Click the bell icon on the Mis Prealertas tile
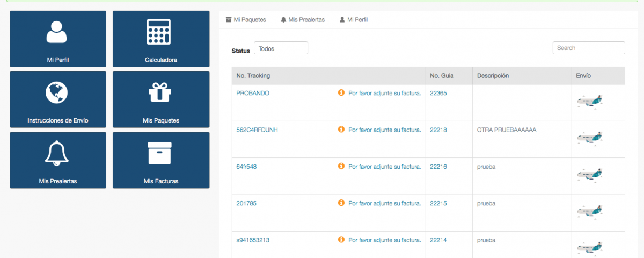 pos(57,154)
